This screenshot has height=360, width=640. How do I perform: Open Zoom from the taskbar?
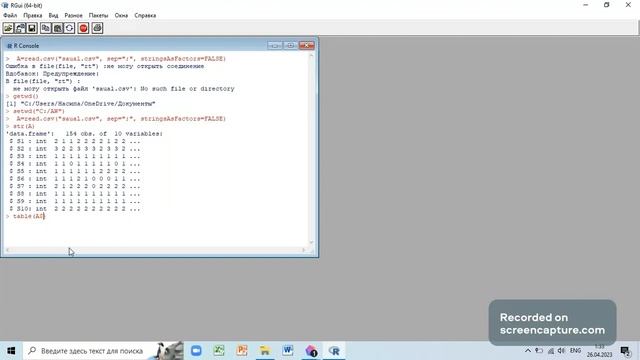[x=196, y=351]
